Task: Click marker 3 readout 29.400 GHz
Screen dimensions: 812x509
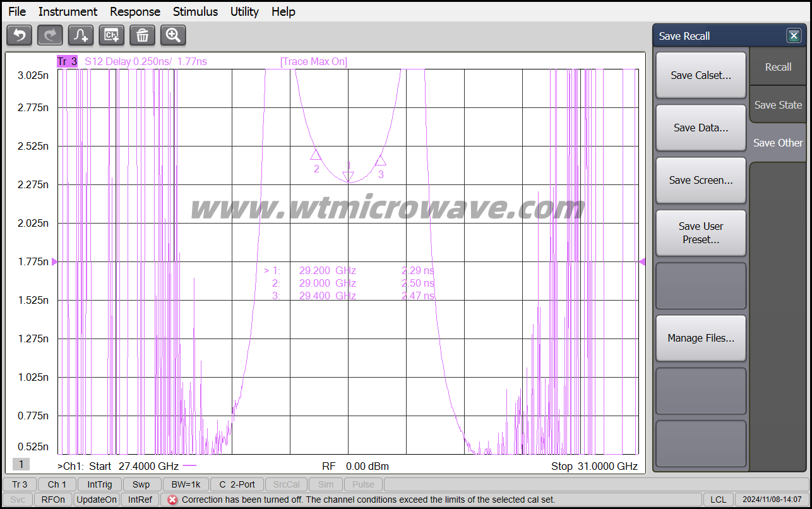Action: click(328, 296)
